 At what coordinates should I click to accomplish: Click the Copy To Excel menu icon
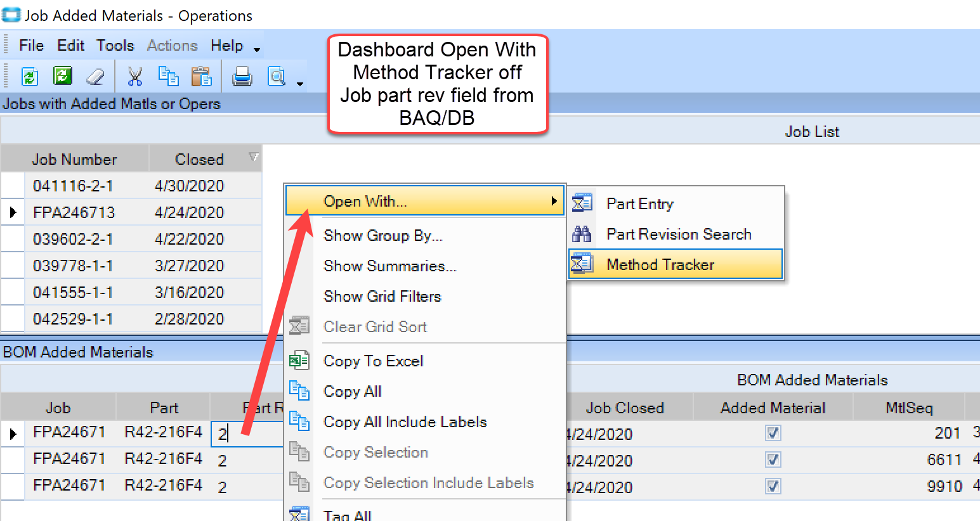point(299,361)
